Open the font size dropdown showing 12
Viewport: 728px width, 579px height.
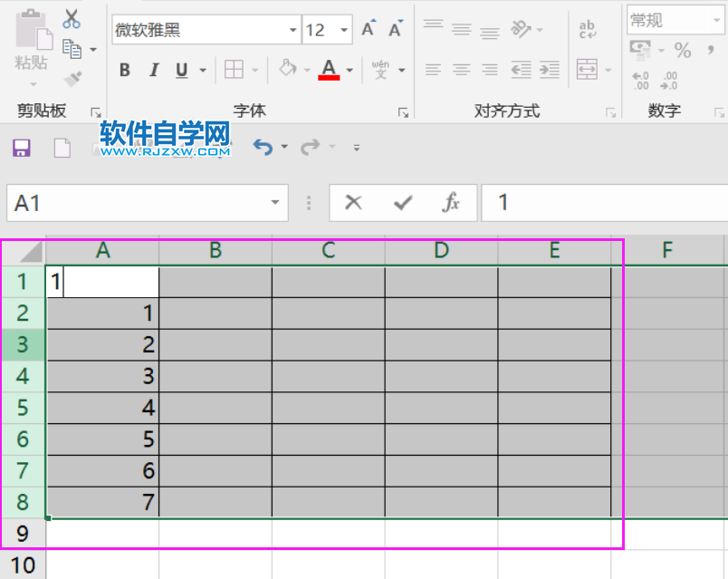click(343, 30)
